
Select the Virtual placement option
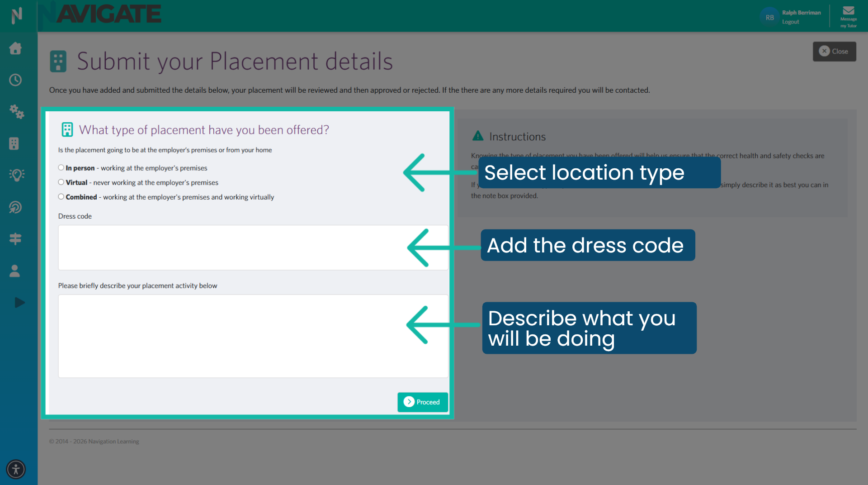61,182
